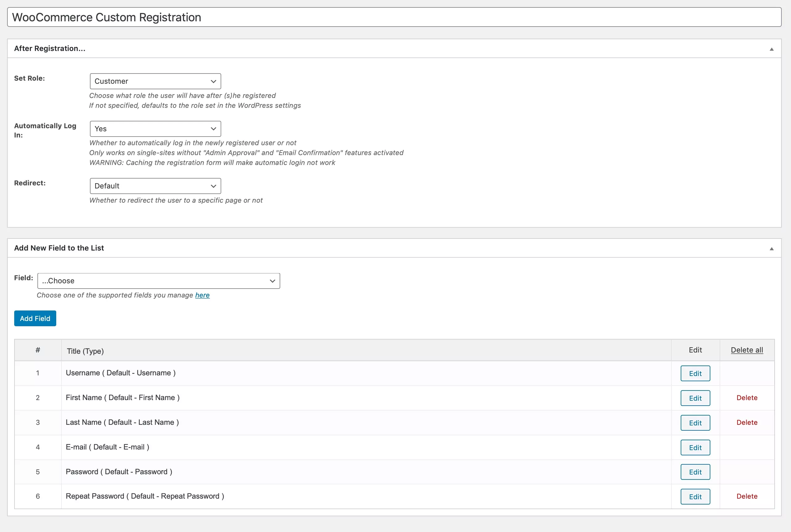The image size is (791, 532).
Task: Select 'Password ( Default - Password )' row text
Action: tap(119, 472)
